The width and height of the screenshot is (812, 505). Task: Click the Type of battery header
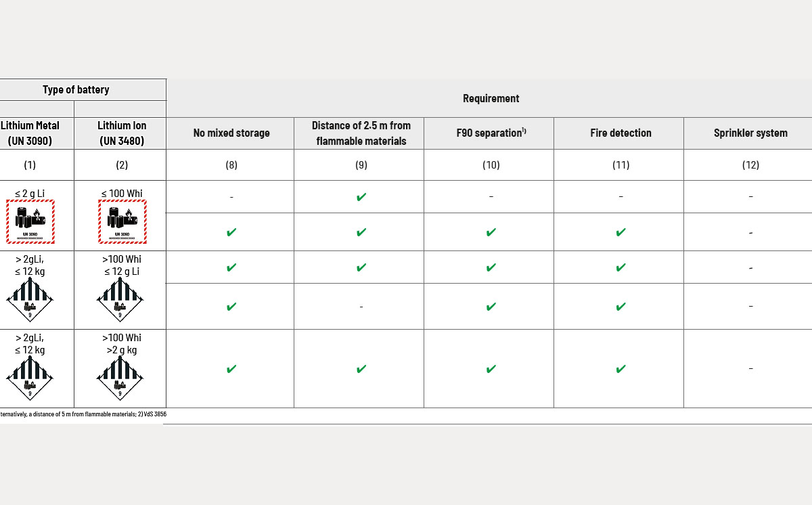76,89
